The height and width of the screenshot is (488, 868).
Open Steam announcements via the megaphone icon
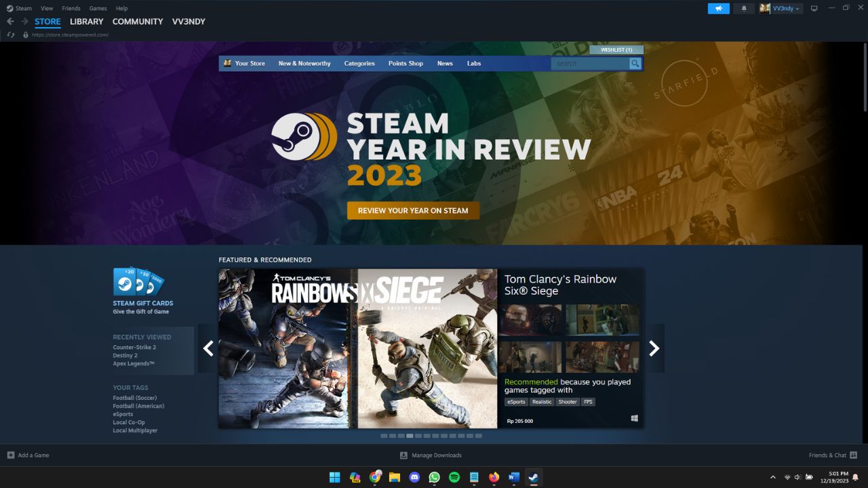pos(718,8)
